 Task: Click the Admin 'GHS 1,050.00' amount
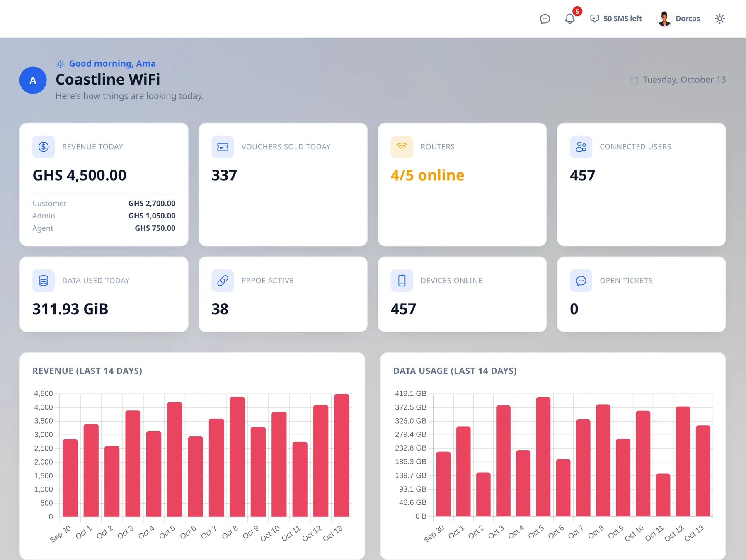point(152,216)
